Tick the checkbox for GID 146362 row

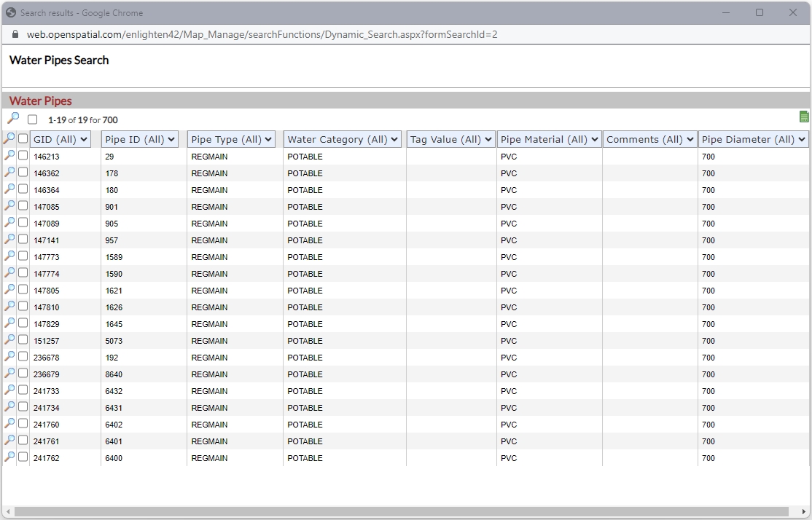click(x=23, y=173)
